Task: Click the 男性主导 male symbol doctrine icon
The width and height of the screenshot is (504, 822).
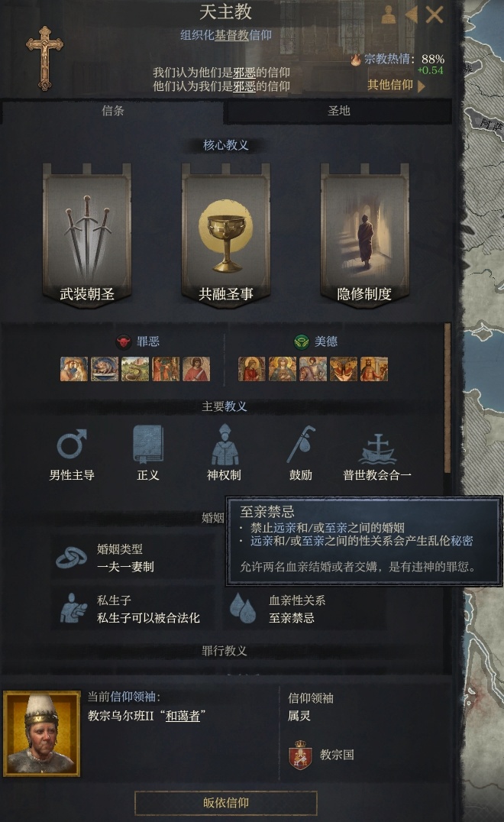Action: click(72, 445)
